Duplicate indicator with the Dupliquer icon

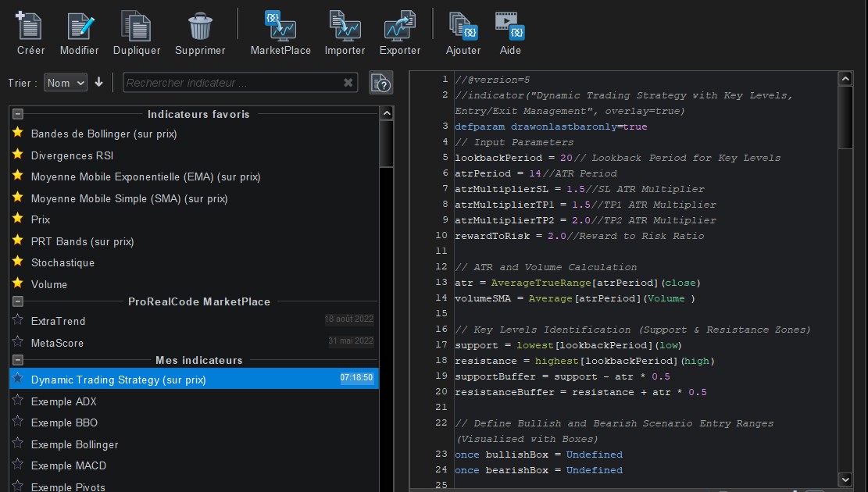pos(136,27)
